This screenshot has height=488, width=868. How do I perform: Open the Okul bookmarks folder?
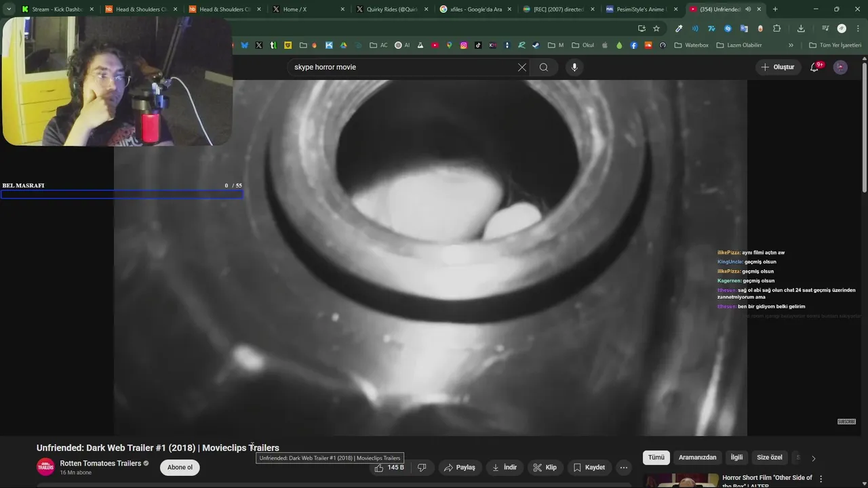[x=583, y=45]
